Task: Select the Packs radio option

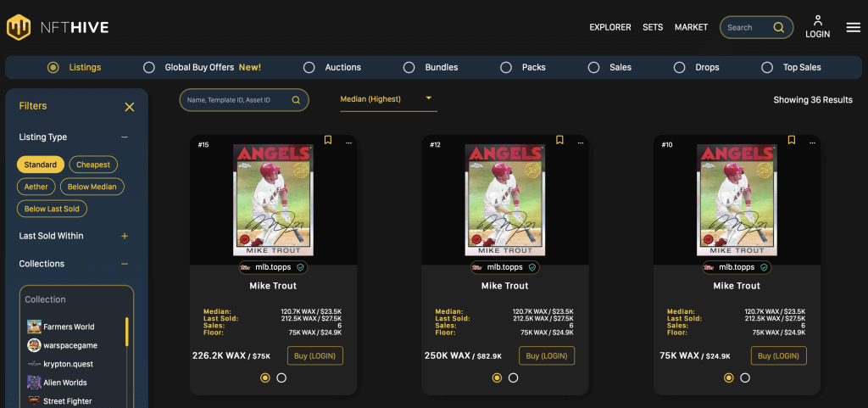Action: 506,68
